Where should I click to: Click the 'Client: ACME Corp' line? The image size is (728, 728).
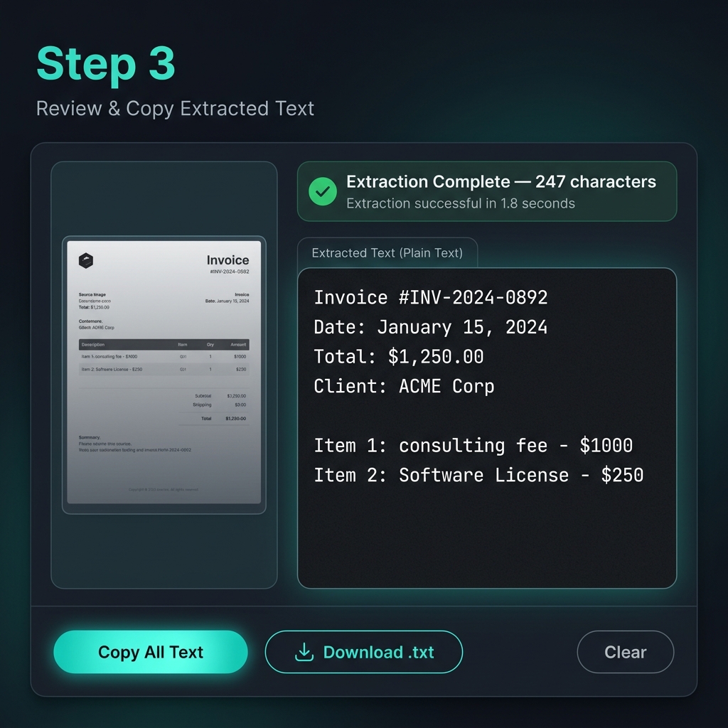coord(404,386)
